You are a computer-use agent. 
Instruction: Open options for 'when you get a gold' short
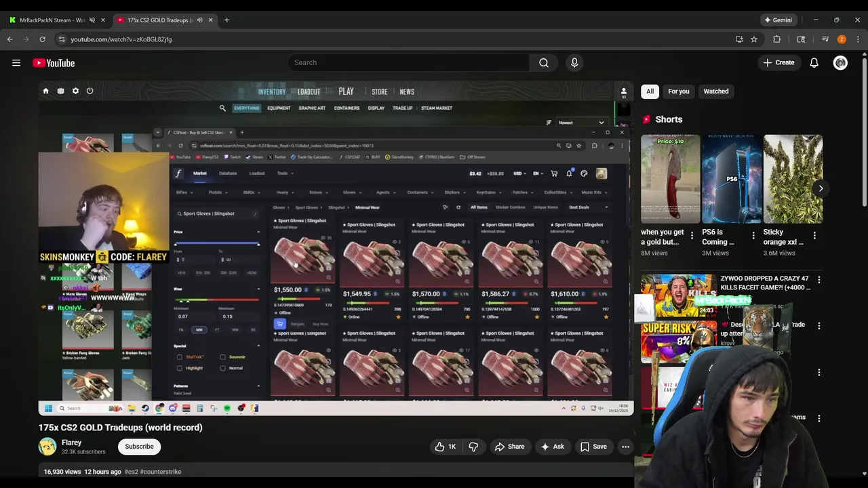[x=692, y=236]
